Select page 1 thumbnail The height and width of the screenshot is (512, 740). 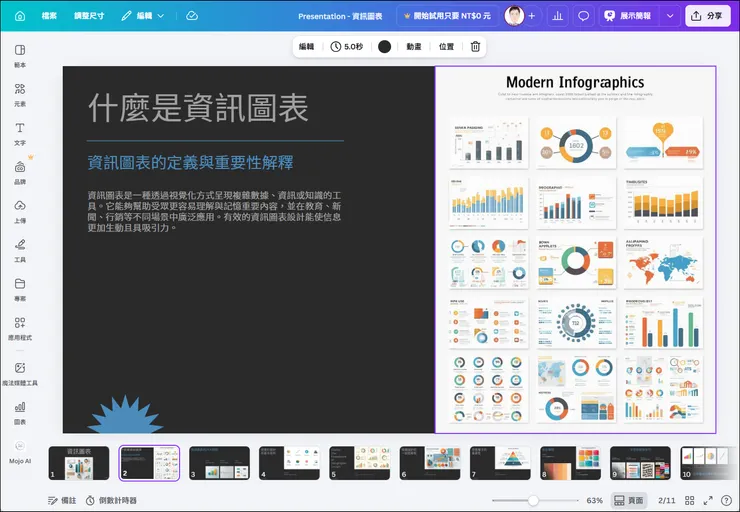[79, 463]
